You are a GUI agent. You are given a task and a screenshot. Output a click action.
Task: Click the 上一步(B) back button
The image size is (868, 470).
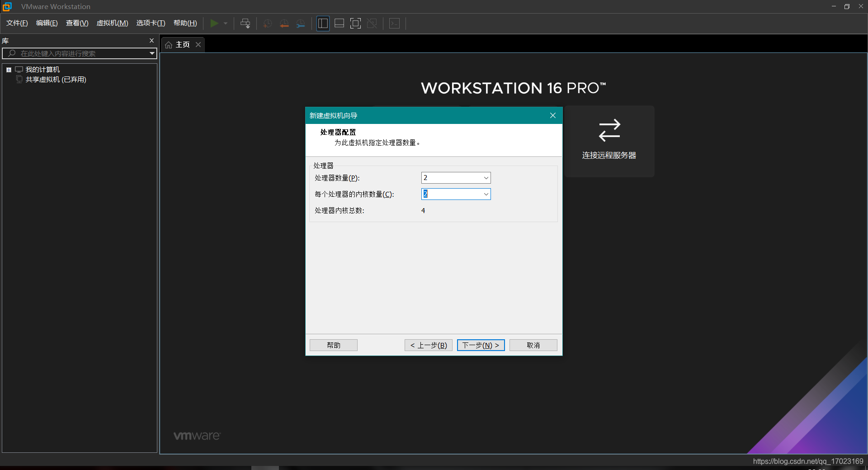pyautogui.click(x=429, y=345)
